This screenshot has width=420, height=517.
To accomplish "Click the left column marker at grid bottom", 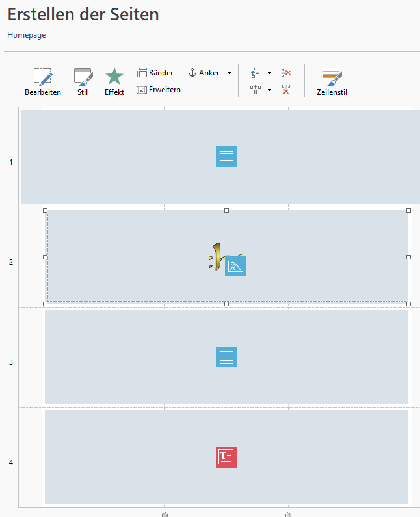I will coord(164,514).
